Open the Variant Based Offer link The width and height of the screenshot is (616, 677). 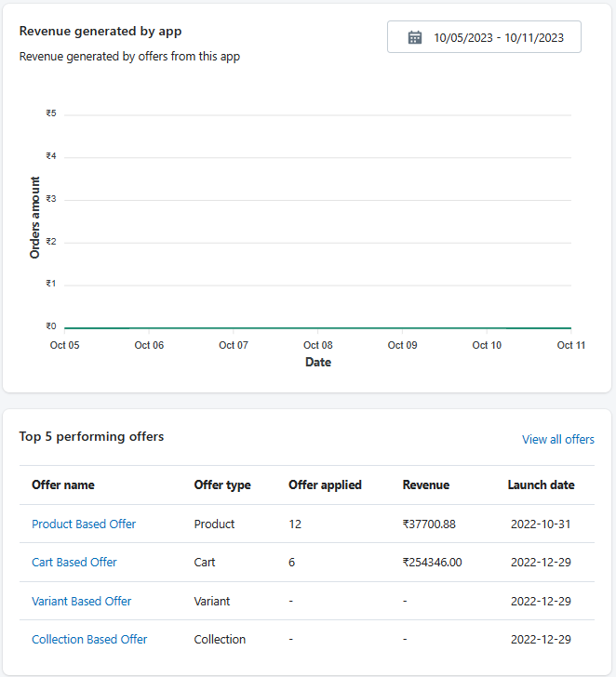(x=82, y=602)
